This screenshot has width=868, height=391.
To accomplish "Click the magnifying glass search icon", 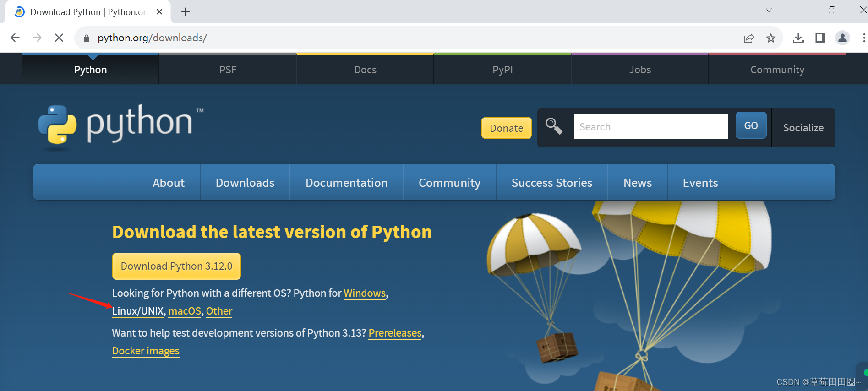I will coord(554,126).
